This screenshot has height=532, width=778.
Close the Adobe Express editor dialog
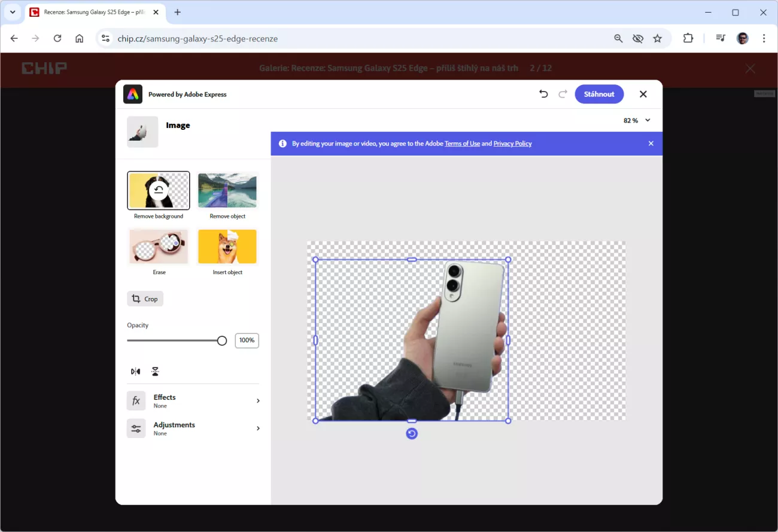(643, 94)
